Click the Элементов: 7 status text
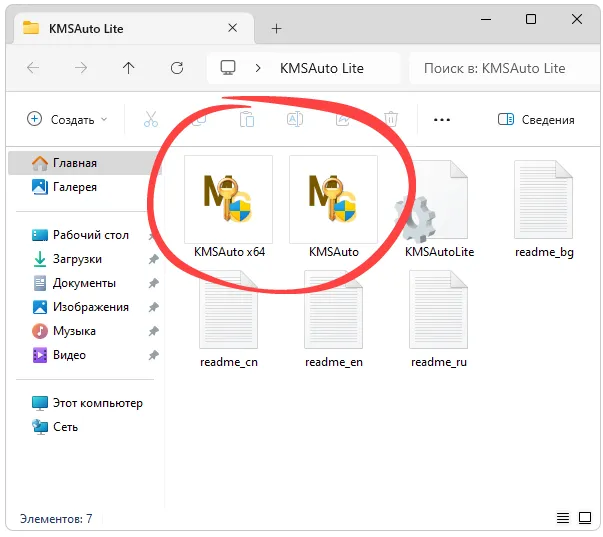Image resolution: width=603 pixels, height=537 pixels. [56, 519]
